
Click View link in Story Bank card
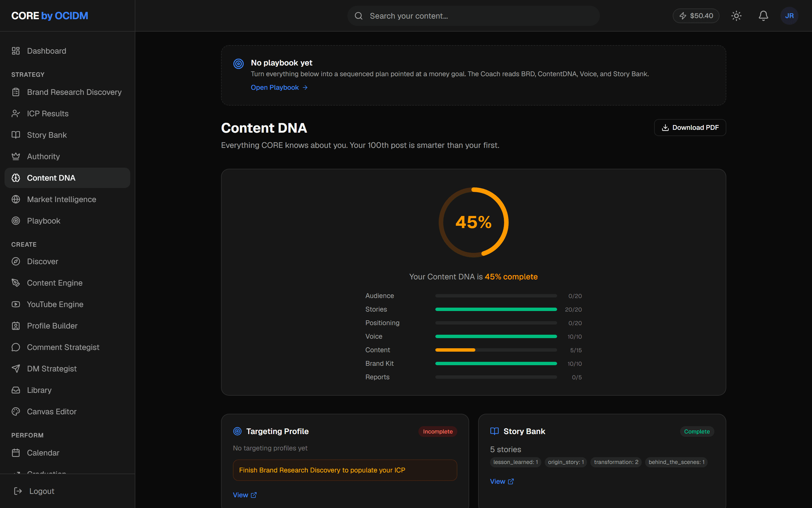coord(502,481)
